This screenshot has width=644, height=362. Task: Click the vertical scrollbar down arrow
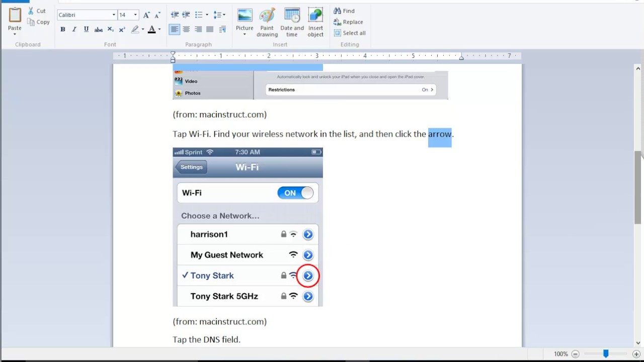click(638, 343)
